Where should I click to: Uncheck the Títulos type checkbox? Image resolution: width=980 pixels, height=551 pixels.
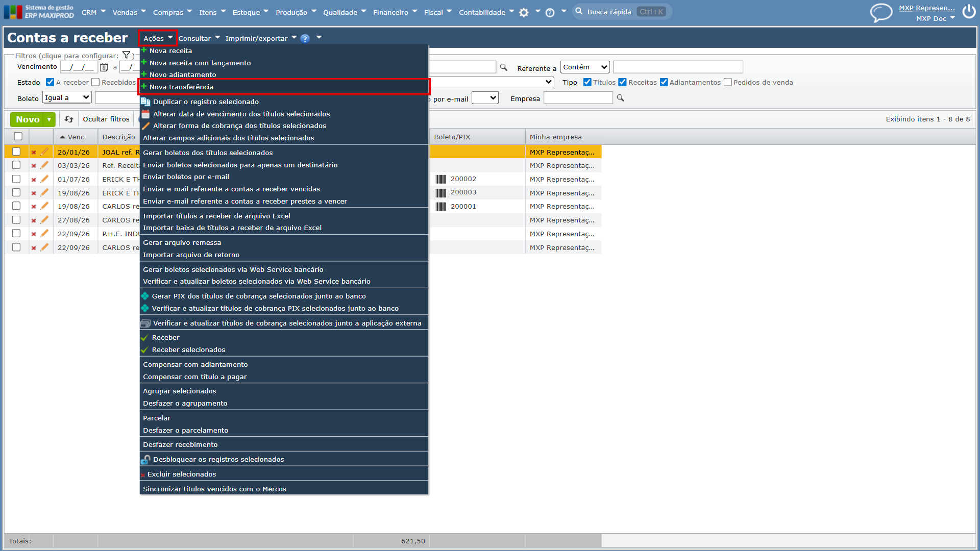pyautogui.click(x=587, y=82)
